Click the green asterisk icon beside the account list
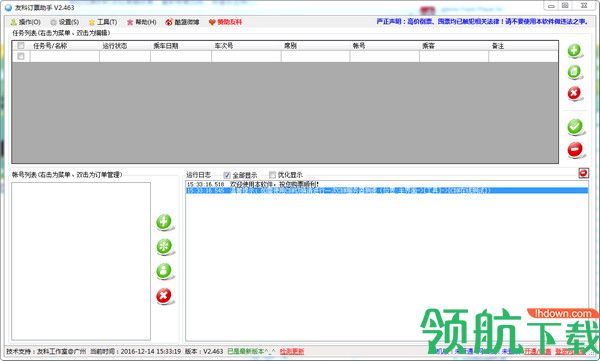600x361 pixels. (x=164, y=247)
